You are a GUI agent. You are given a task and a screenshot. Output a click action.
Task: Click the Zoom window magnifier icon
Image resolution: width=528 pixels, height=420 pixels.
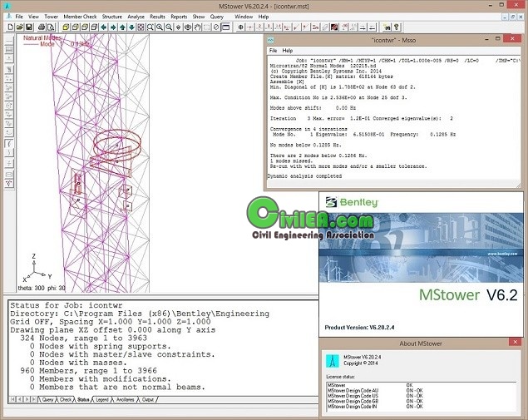tap(151, 27)
